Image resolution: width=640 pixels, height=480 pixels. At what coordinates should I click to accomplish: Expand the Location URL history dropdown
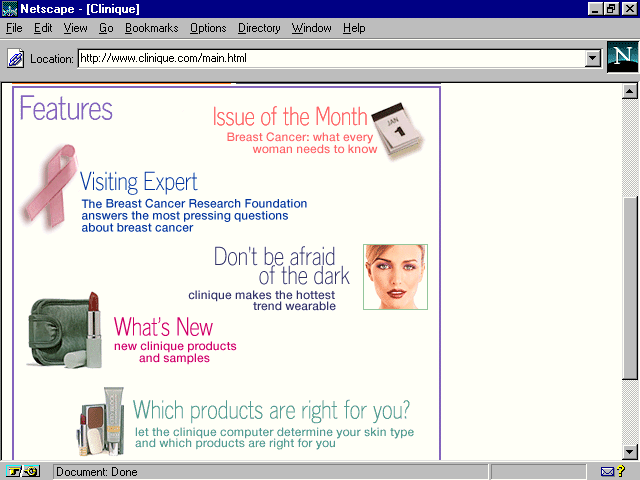593,59
